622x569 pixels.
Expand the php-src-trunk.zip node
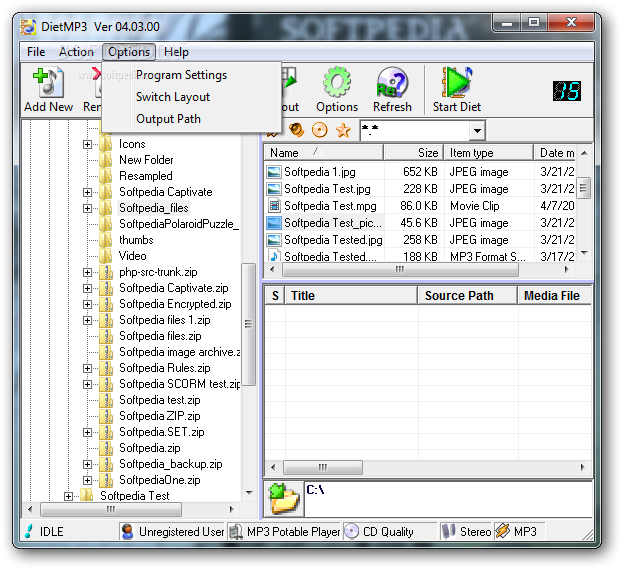click(87, 273)
